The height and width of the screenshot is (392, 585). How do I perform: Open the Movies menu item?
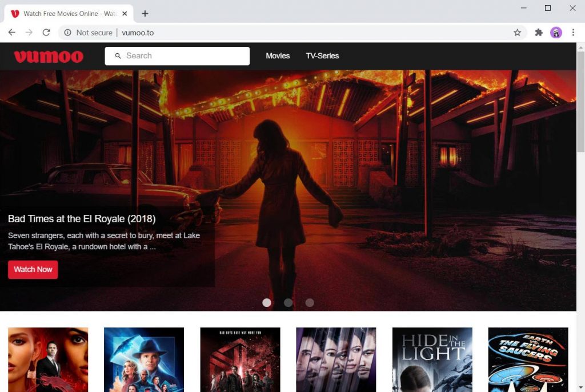pos(278,55)
